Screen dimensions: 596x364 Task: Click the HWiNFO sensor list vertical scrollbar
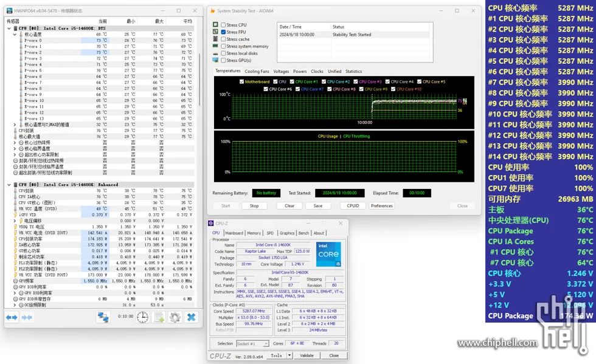pyautogui.click(x=199, y=80)
